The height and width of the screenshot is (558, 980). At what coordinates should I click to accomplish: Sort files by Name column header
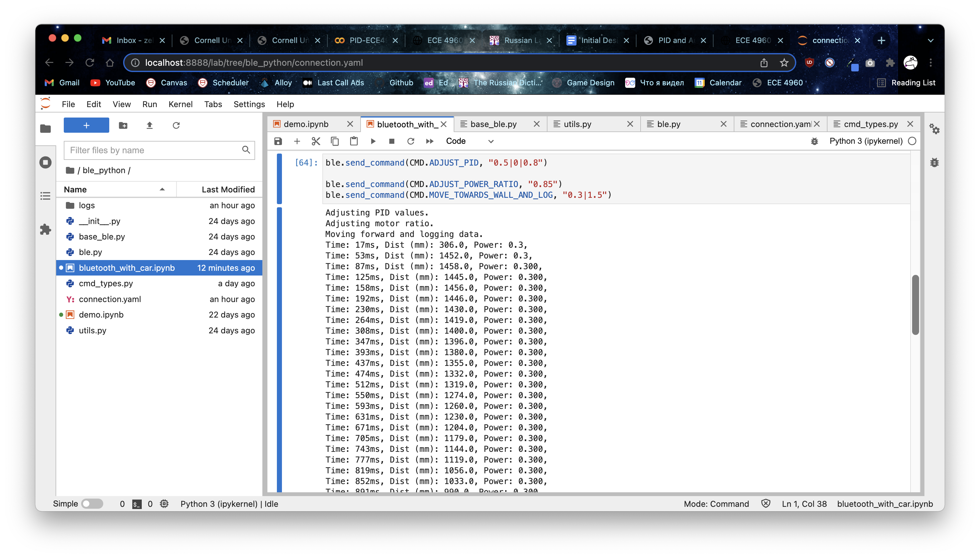[116, 189]
